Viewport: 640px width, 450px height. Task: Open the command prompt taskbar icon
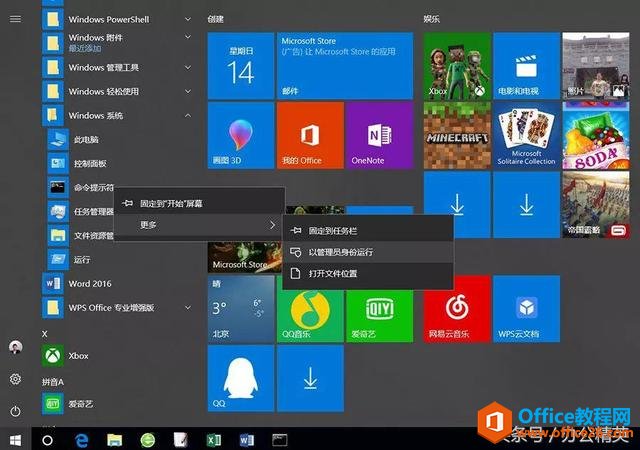[280, 440]
